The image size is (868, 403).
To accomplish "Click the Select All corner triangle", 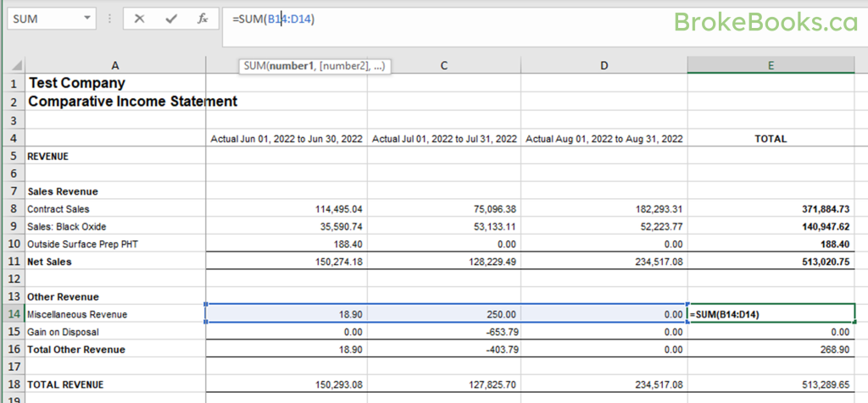I will coord(17,66).
